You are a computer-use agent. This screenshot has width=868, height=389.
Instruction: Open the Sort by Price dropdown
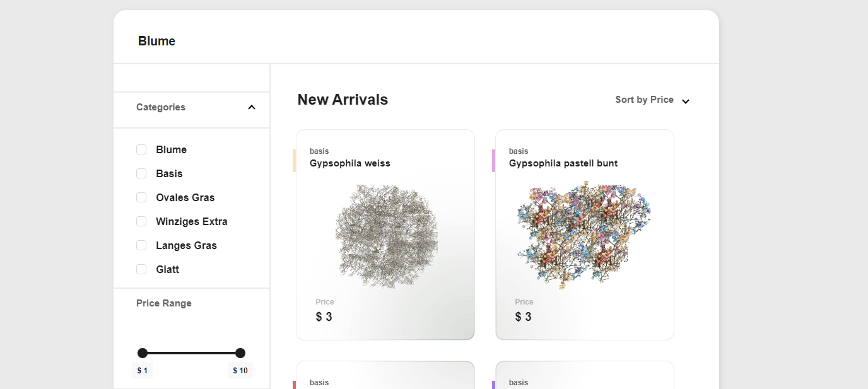coord(644,100)
